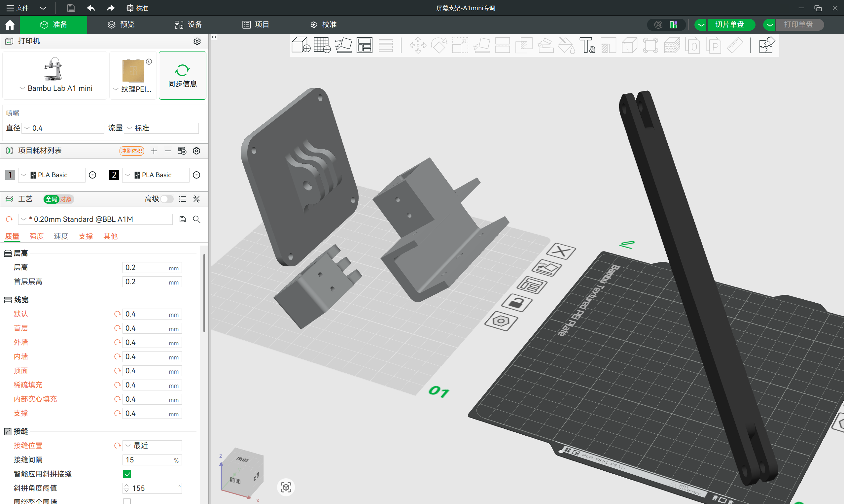Image resolution: width=844 pixels, height=504 pixels.
Task: Click the Flushing volumes button
Action: pyautogui.click(x=131, y=151)
